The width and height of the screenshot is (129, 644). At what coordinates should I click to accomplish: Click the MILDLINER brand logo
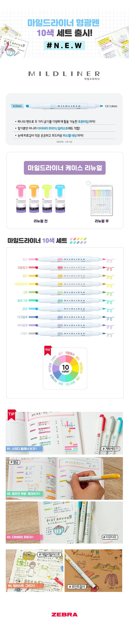pyautogui.click(x=64, y=74)
